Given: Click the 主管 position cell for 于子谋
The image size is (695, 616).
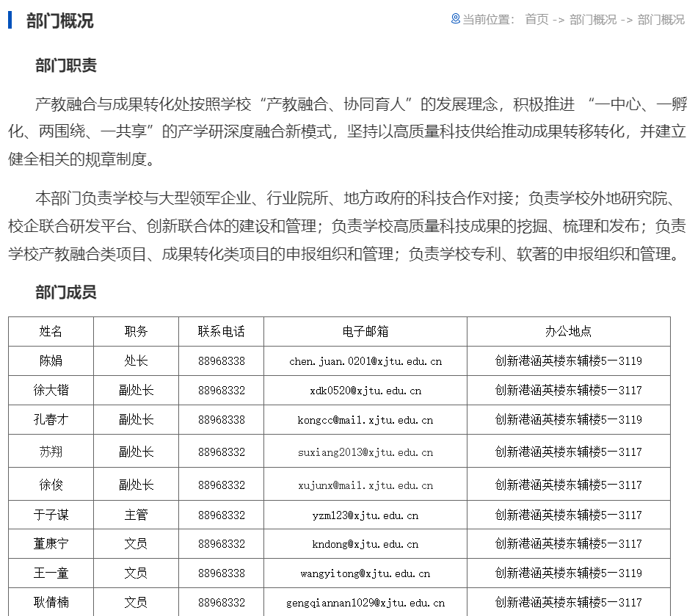Looking at the screenshot, I should 136,515.
